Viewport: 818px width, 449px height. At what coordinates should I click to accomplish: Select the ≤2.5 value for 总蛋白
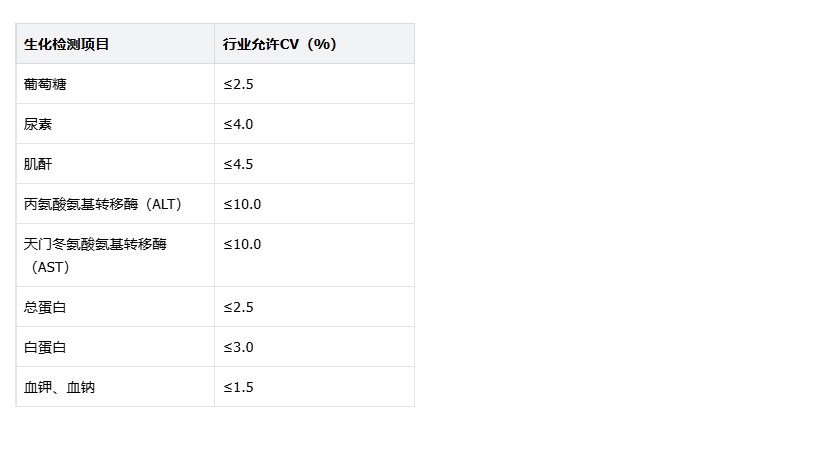pyautogui.click(x=314, y=307)
